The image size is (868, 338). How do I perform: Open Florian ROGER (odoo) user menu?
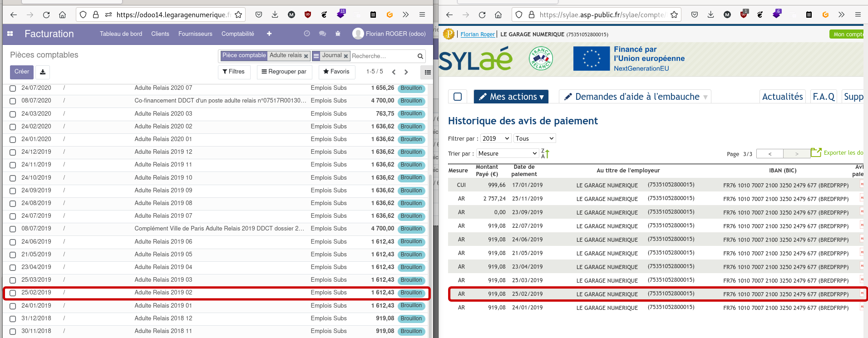point(389,34)
